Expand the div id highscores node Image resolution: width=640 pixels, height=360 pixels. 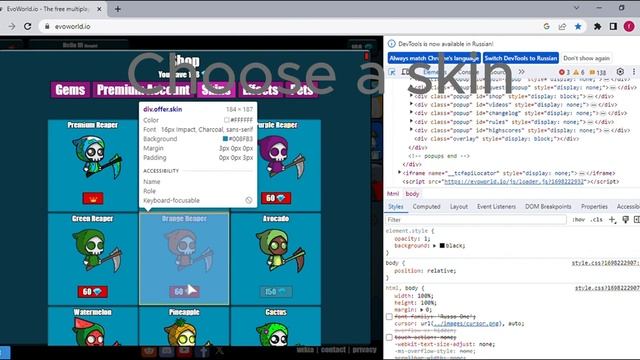(411, 130)
